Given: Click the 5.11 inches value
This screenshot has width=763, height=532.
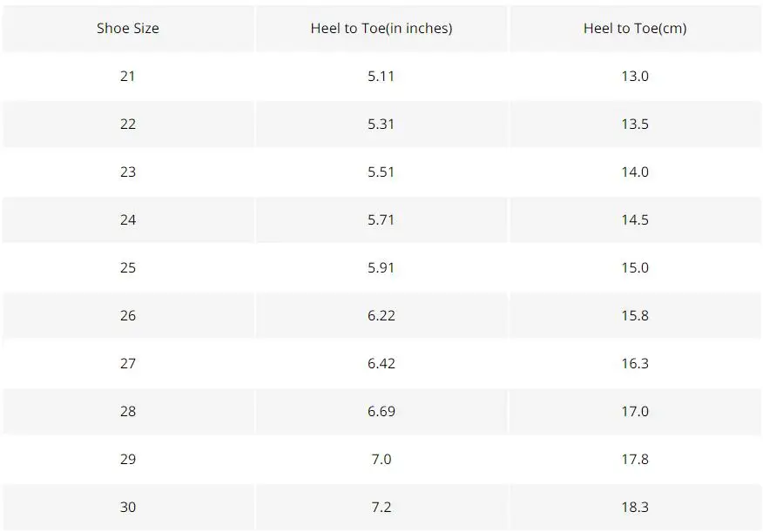Looking at the screenshot, I should pyautogui.click(x=381, y=77).
